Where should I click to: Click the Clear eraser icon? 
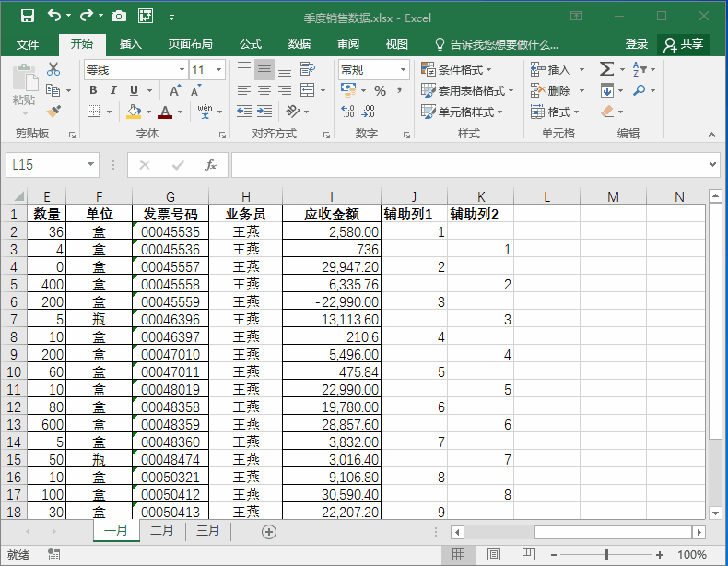pyautogui.click(x=607, y=112)
